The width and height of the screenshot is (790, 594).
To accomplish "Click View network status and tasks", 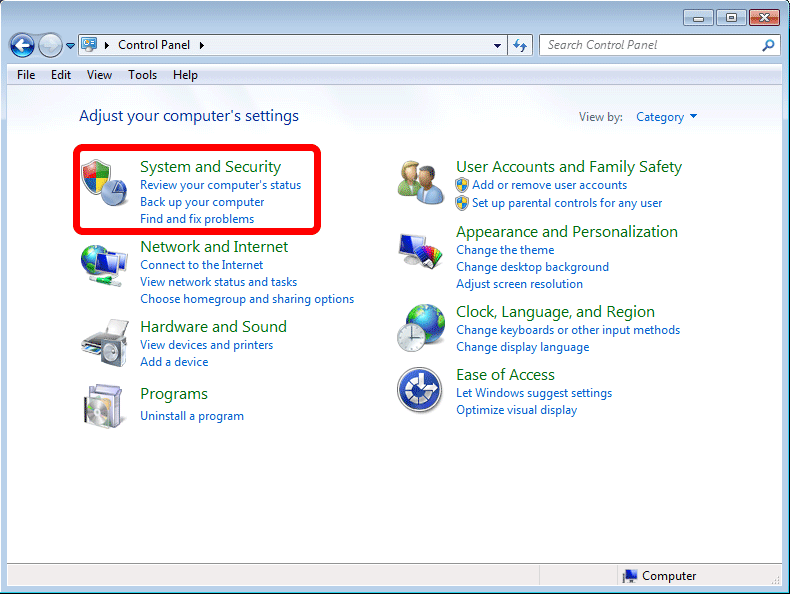I will coord(219,282).
